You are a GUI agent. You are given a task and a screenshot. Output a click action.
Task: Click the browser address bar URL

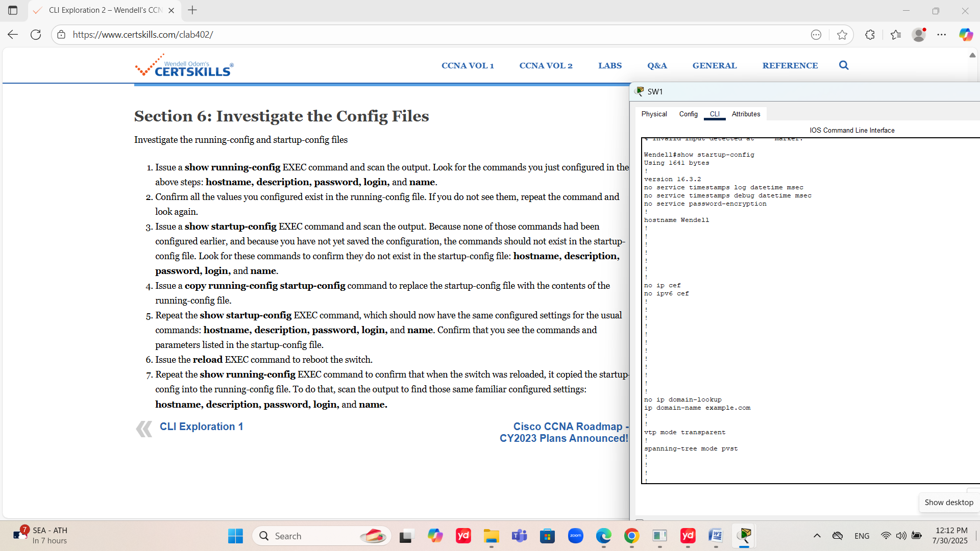(x=143, y=35)
